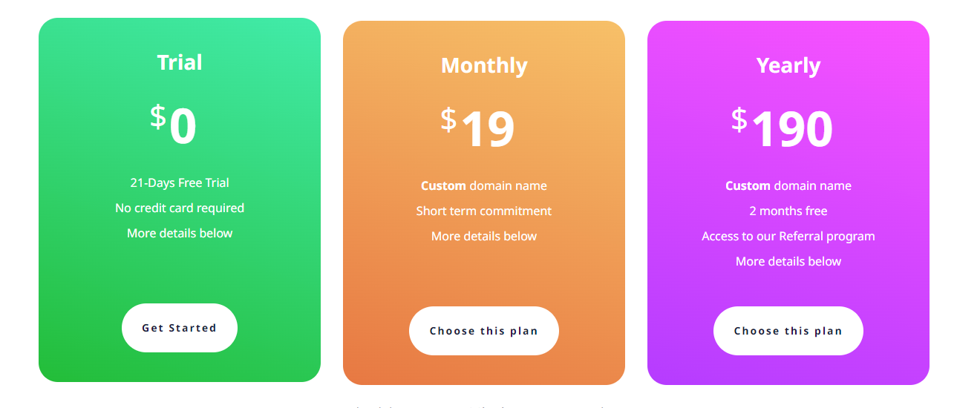This screenshot has height=408, width=980.
Task: Click the number 190 in Yearly price
Action: tap(792, 130)
